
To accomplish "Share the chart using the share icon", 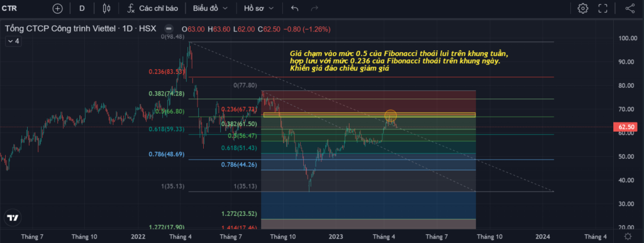I will [630, 8].
